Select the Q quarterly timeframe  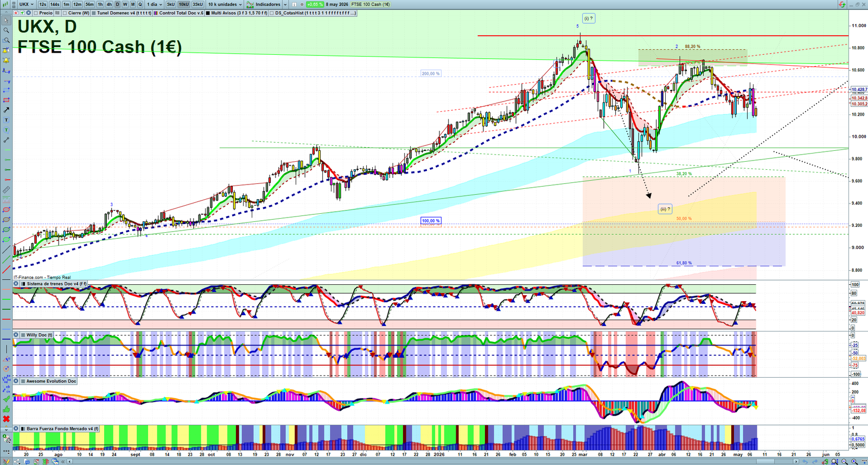click(140, 4)
